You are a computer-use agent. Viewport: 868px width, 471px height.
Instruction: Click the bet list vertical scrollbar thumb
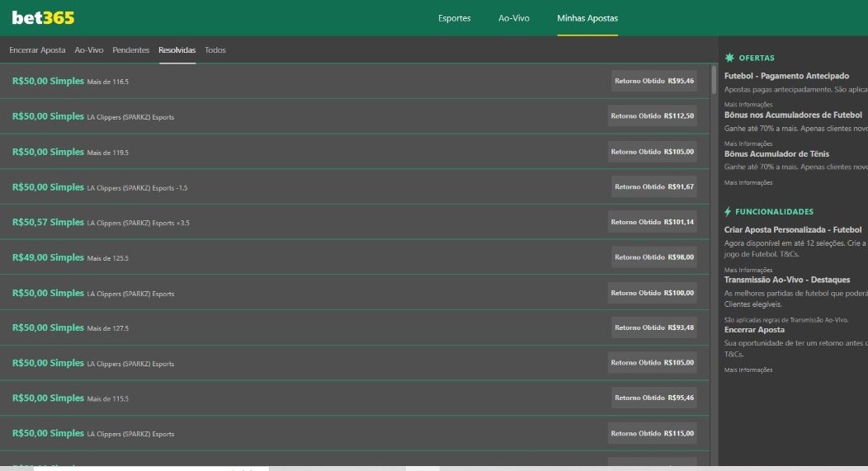tap(714, 80)
